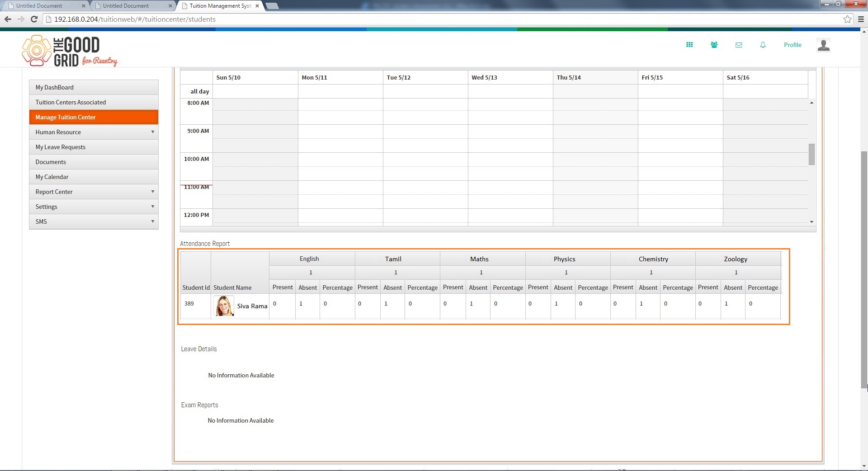Open the apps grid icon in header
Image resolution: width=868 pixels, height=471 pixels.
click(689, 45)
